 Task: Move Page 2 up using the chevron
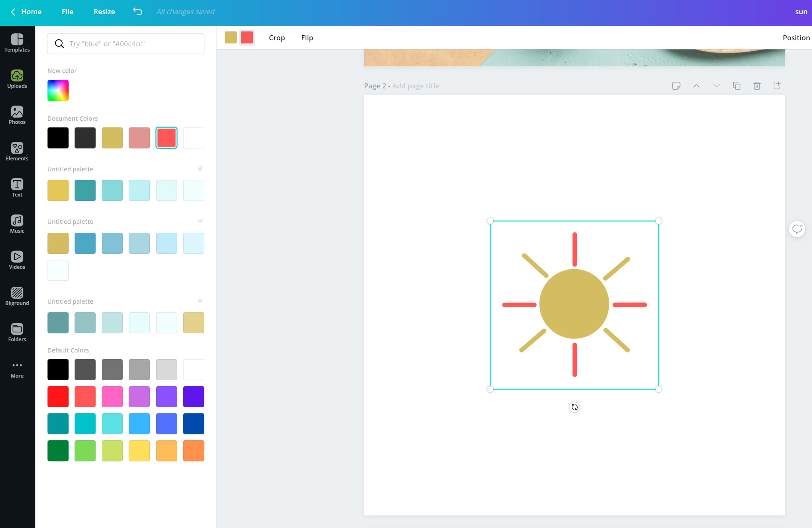[x=696, y=86]
